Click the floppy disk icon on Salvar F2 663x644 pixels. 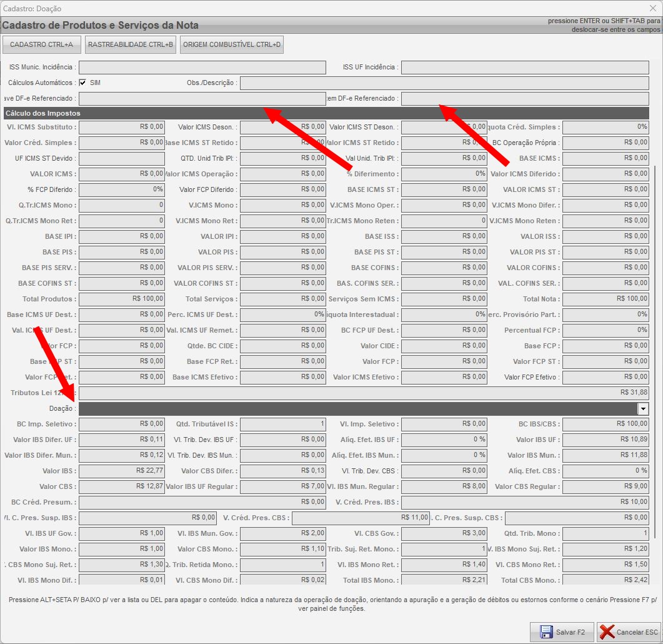(546, 631)
